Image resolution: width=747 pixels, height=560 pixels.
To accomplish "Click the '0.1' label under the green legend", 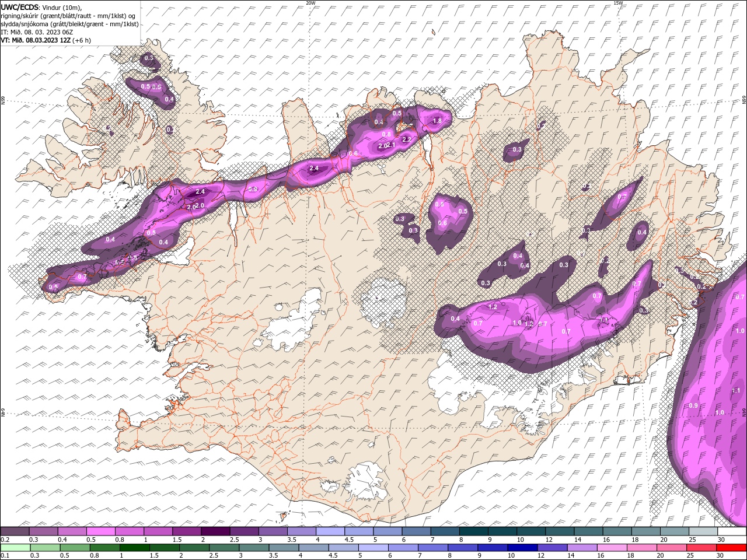I will click(5, 556).
